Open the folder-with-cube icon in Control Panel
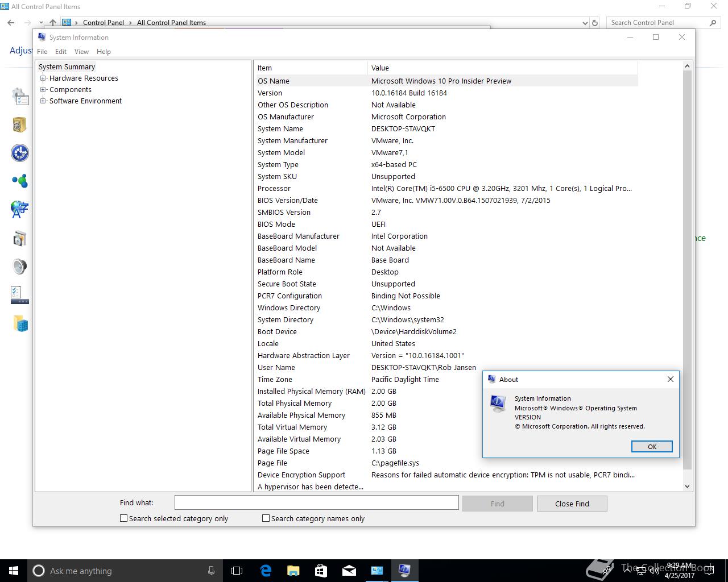Viewport: 728px width, 582px height. point(20,324)
